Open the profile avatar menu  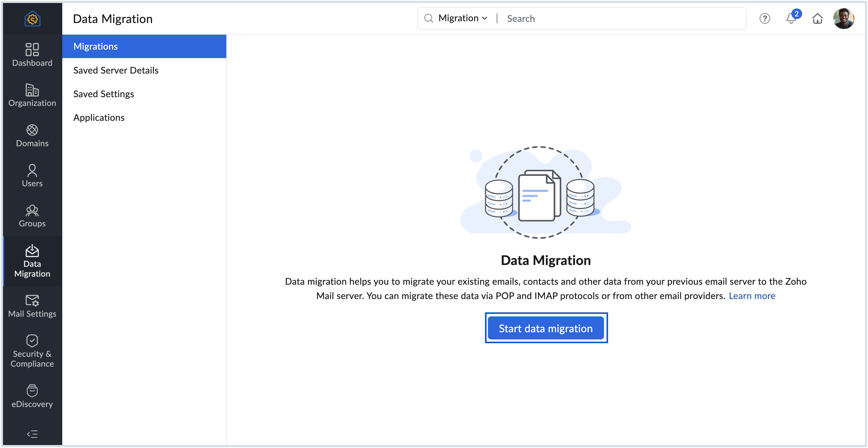[x=844, y=19]
